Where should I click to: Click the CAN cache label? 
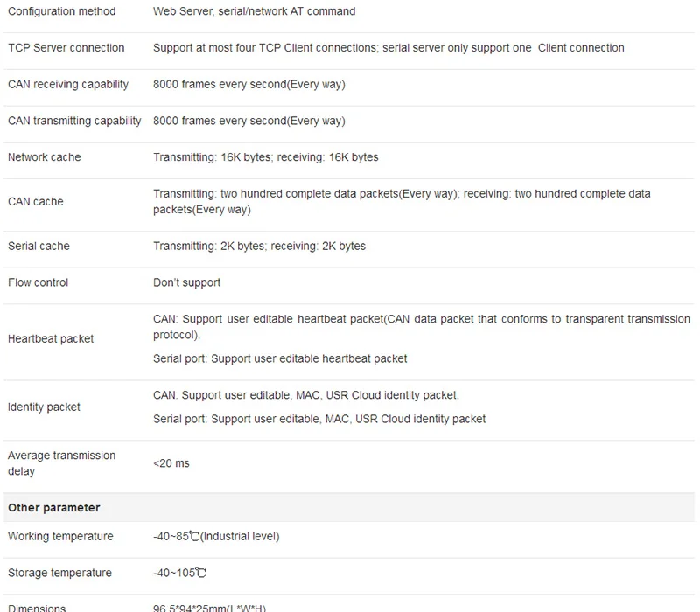36,202
